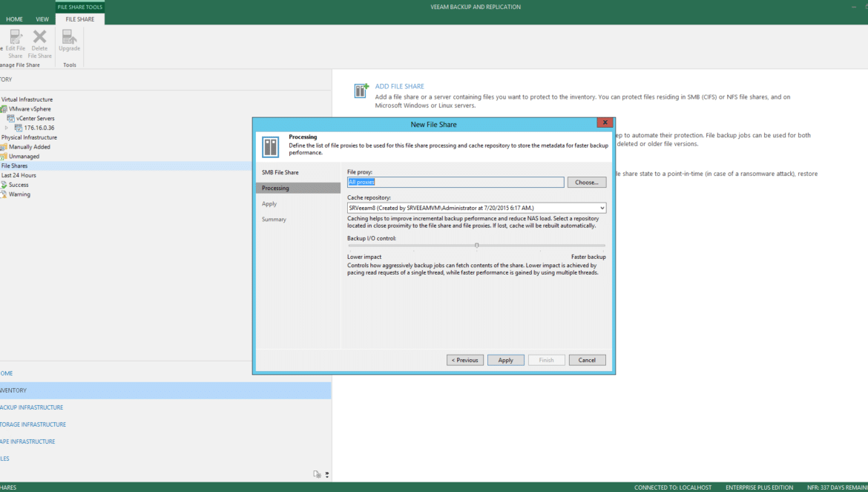Image resolution: width=868 pixels, height=492 pixels.
Task: Click the vCenter Servers icon
Action: (10, 119)
